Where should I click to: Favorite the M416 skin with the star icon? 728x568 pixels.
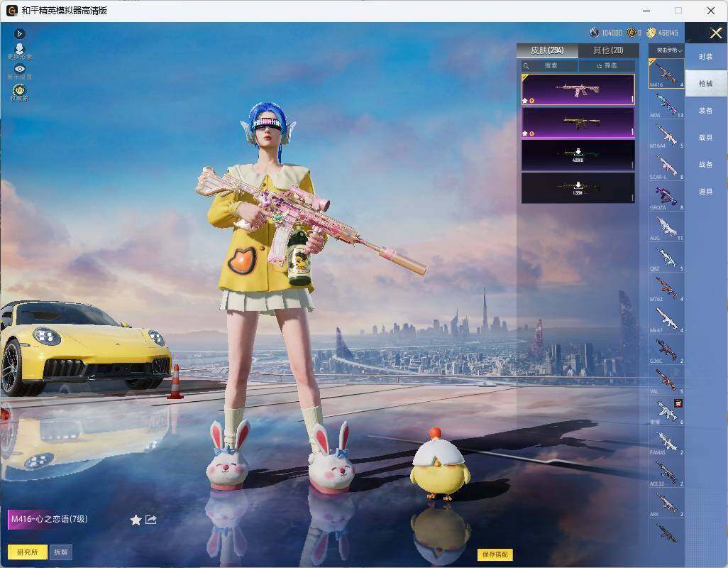pyautogui.click(x=136, y=520)
